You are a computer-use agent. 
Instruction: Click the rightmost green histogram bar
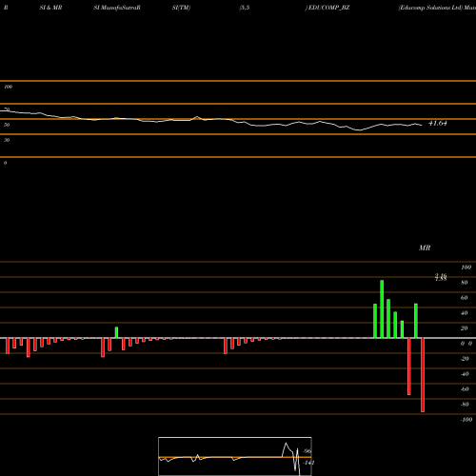pos(416,321)
